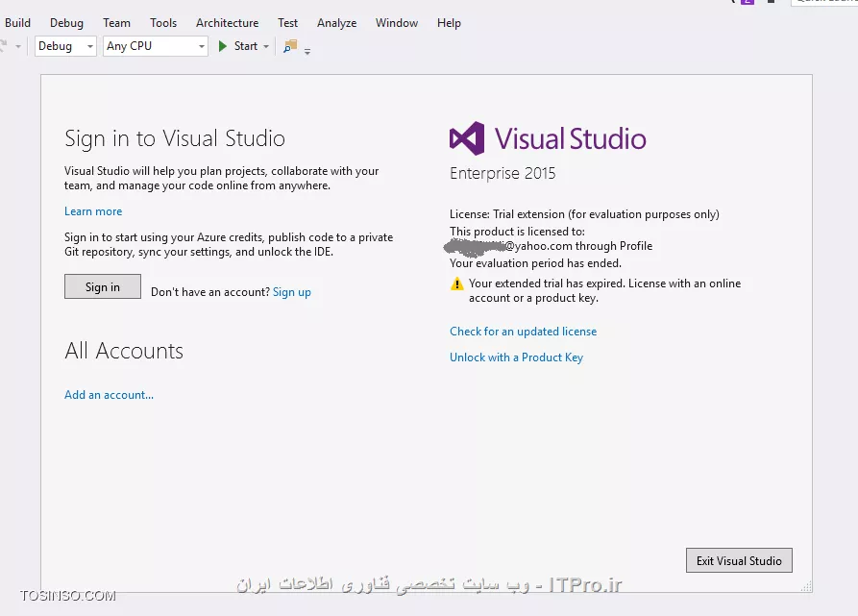The height and width of the screenshot is (616, 858).
Task: Click Unlock with a Product Key
Action: pos(516,357)
